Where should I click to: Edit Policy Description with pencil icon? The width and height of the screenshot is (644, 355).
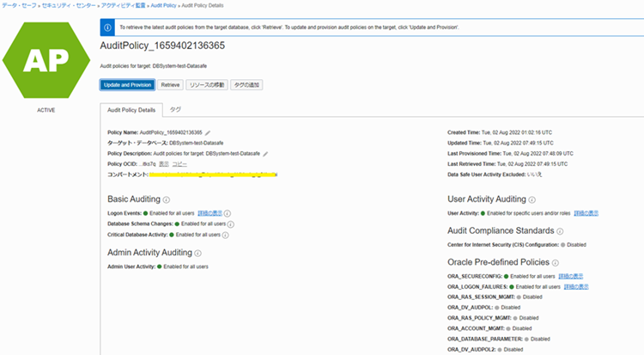click(x=266, y=153)
